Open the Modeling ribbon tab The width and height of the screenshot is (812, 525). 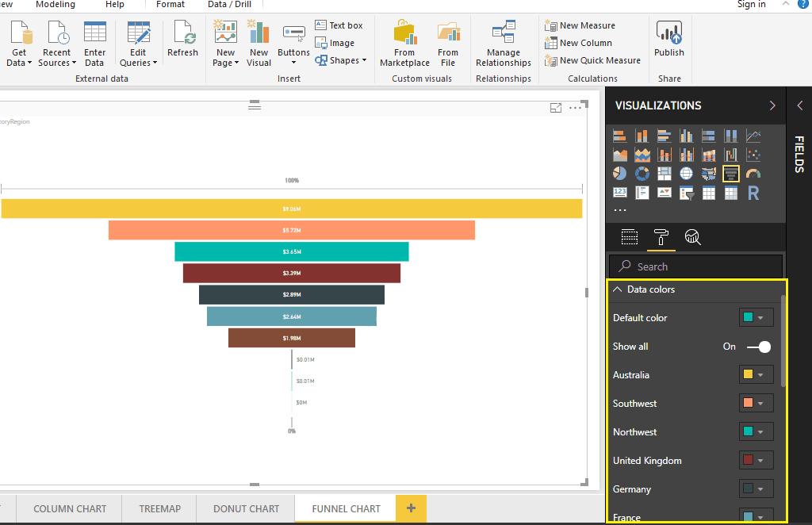point(56,5)
